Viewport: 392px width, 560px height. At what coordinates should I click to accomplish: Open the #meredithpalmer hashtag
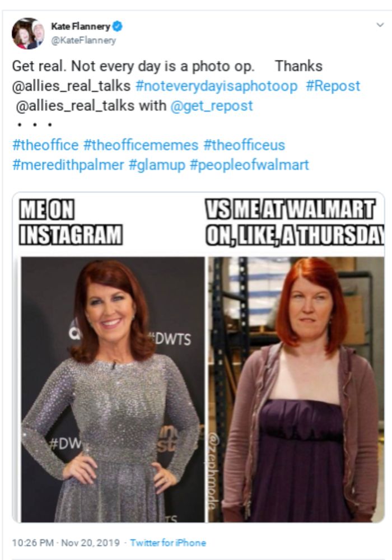(x=68, y=165)
